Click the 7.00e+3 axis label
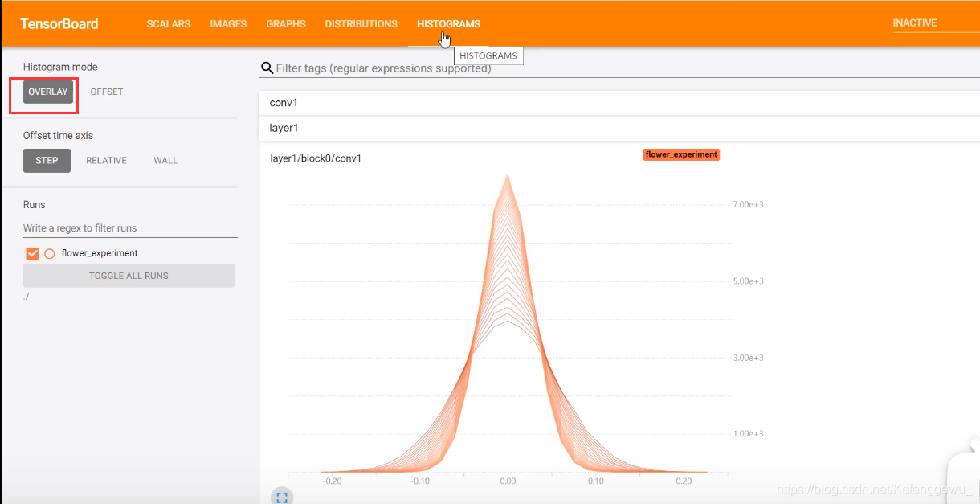This screenshot has height=504, width=980. (x=748, y=205)
